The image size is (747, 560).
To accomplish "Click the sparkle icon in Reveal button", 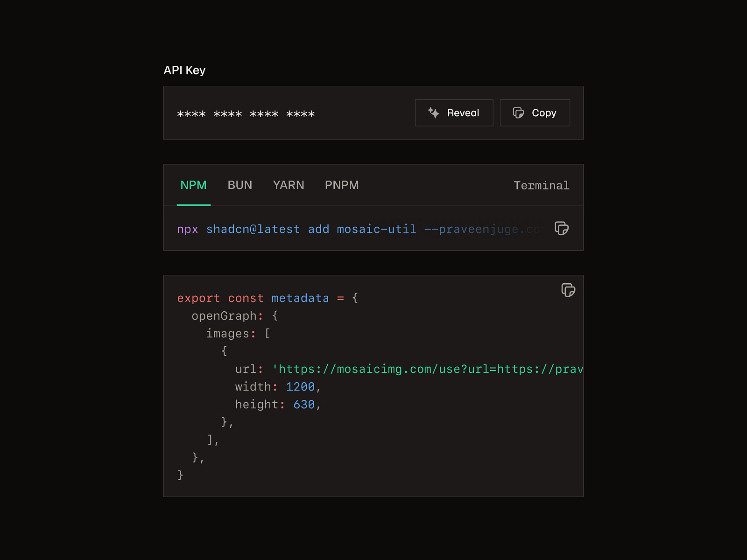I will (434, 113).
